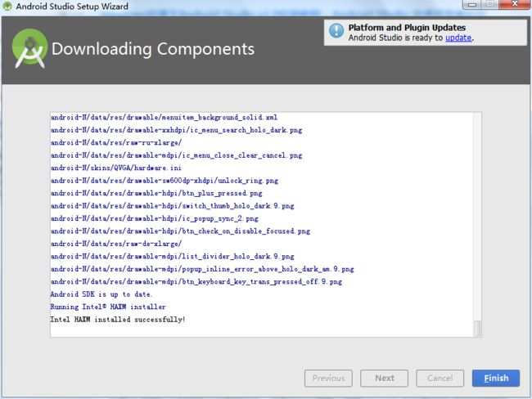Click the 'Platform and Plugin Updates' heading
This screenshot has width=532, height=399.
407,28
